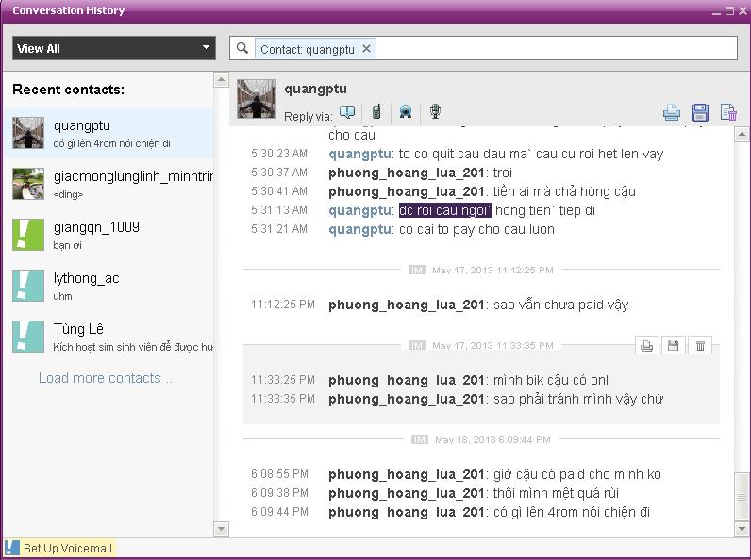Start voice call with microphone icon
The width and height of the screenshot is (751, 560).
(435, 111)
